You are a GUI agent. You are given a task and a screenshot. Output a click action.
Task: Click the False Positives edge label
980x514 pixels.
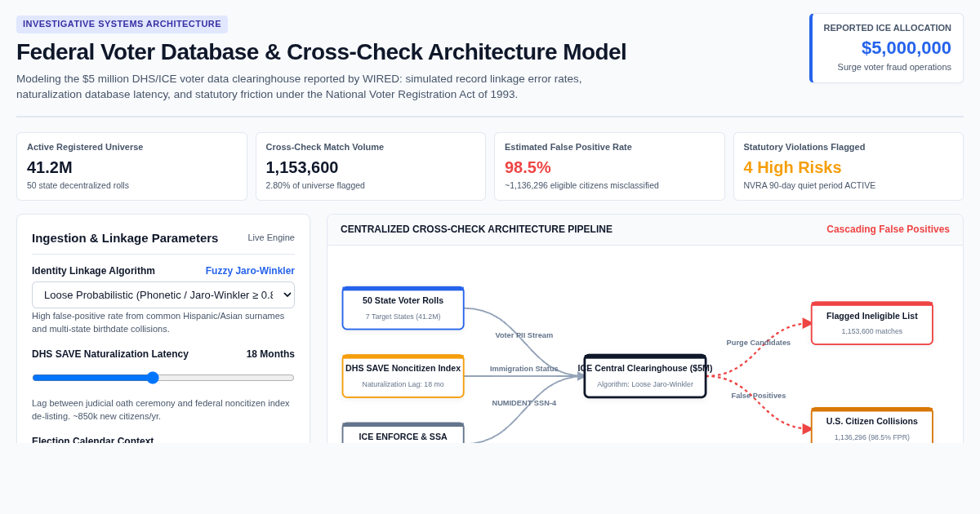coord(759,396)
